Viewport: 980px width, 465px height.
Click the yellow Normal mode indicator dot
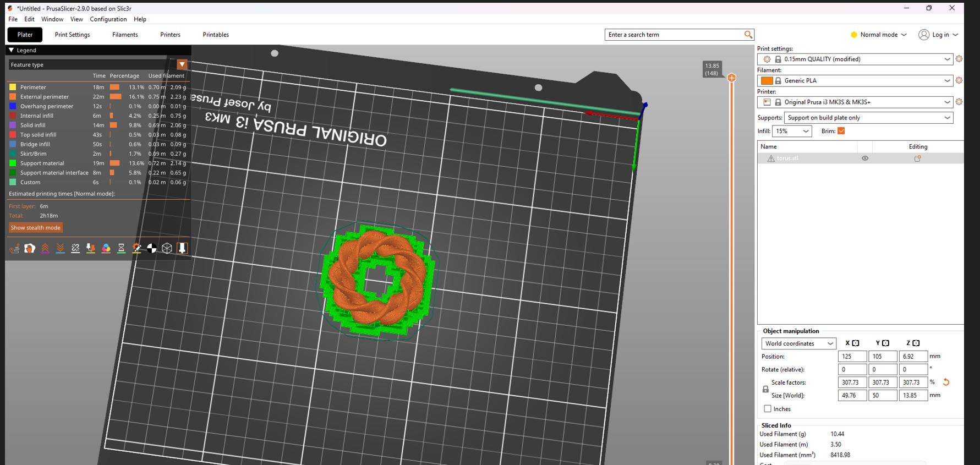854,35
